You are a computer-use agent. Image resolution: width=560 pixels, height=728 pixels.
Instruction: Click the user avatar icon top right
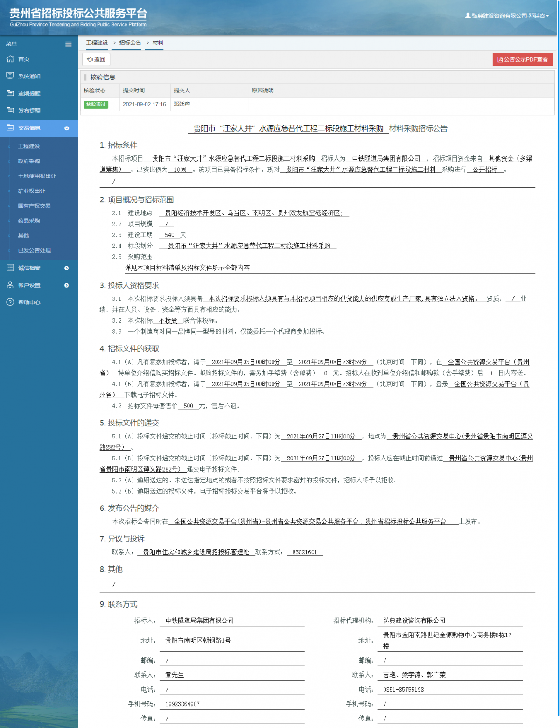[x=468, y=14]
